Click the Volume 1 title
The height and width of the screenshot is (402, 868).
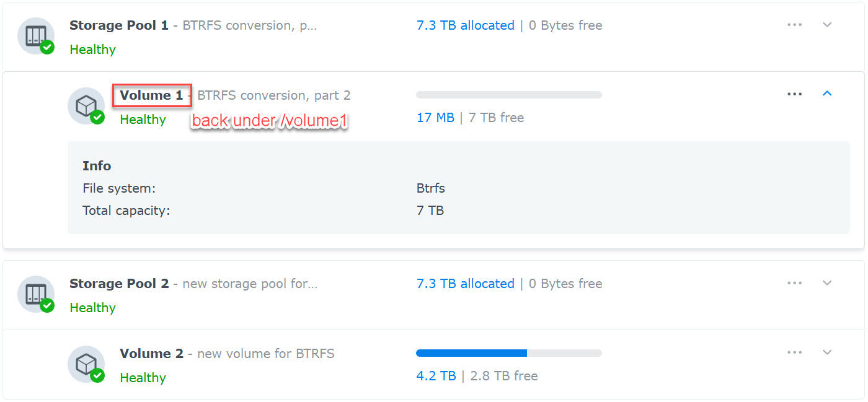(152, 95)
